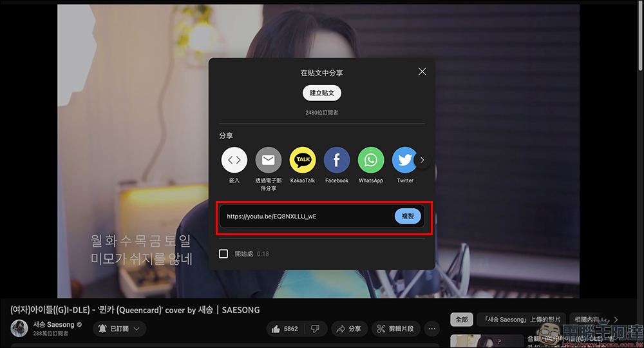The image size is (644, 348).
Task: Click the 剪輯片段 clip button
Action: point(395,329)
